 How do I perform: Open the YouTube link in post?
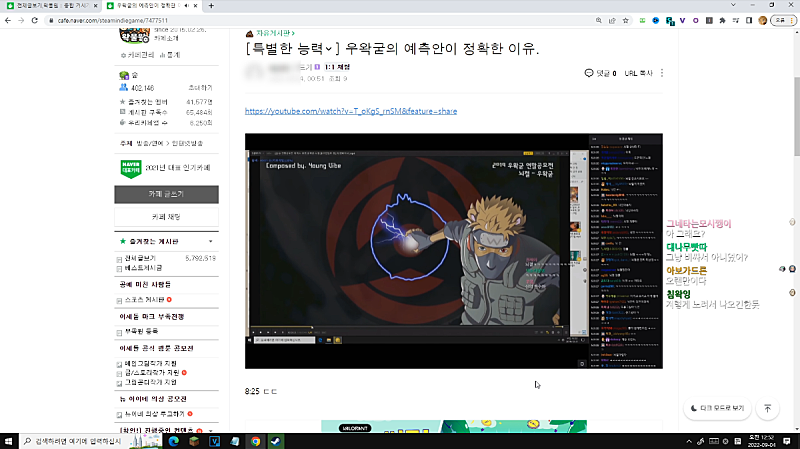click(x=351, y=111)
